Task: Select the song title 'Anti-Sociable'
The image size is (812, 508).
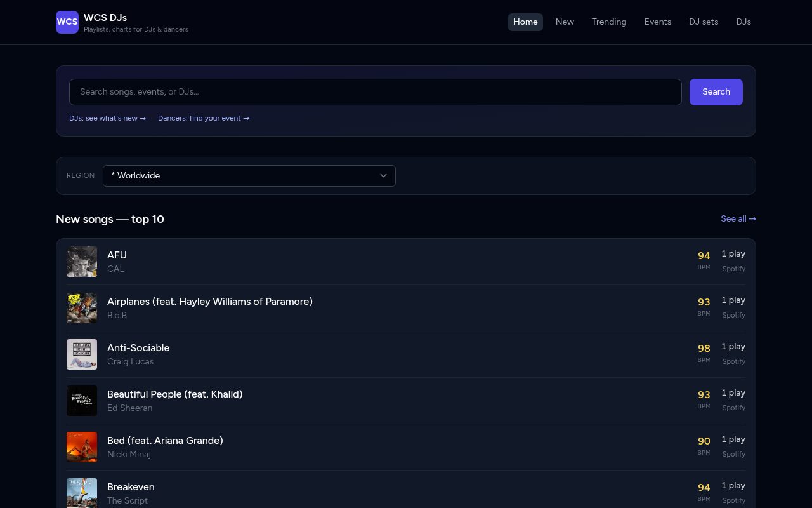Action: pyautogui.click(x=138, y=348)
